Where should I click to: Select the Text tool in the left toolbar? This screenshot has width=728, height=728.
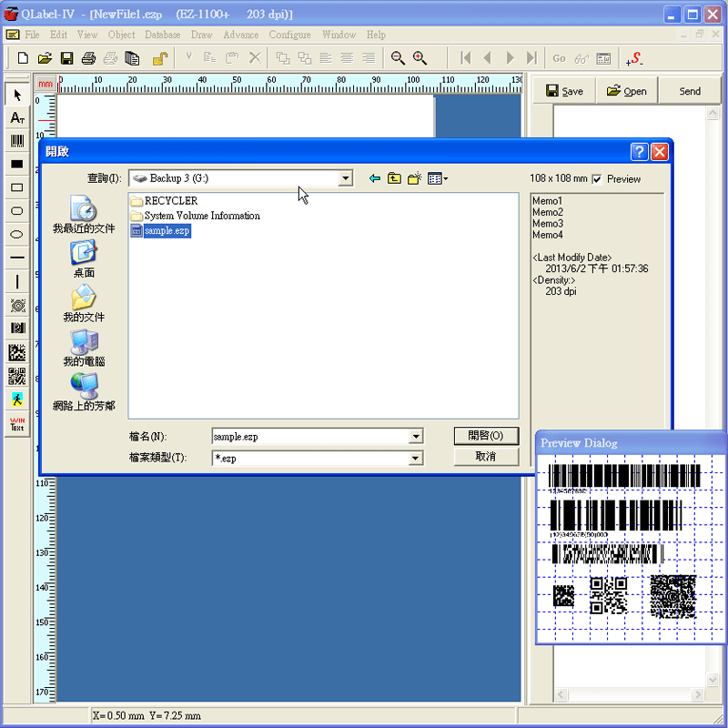click(x=16, y=117)
